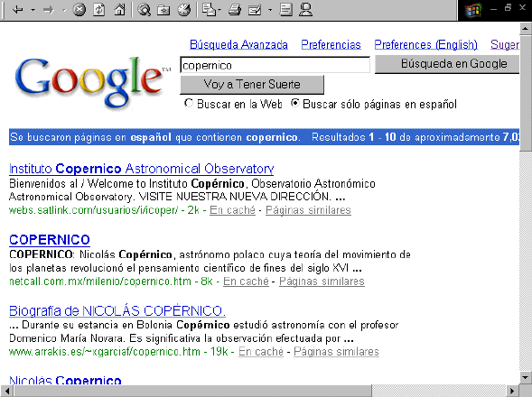Click the horizontal scrollbar thumb

[192, 391]
